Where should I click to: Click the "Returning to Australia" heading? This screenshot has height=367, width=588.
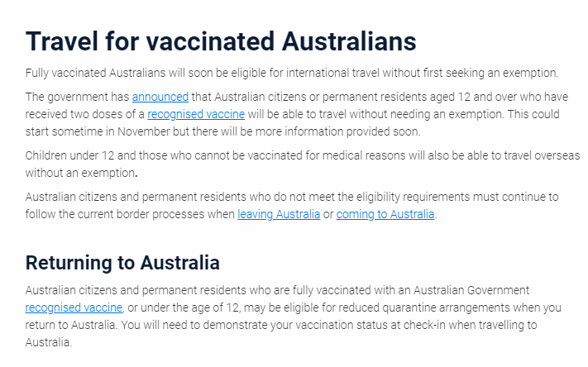click(122, 262)
